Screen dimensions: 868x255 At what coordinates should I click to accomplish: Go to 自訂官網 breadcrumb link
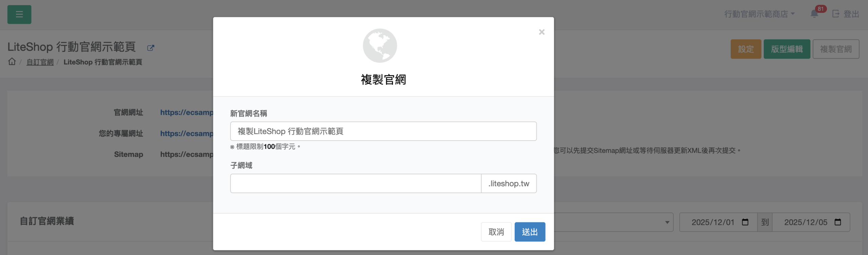(40, 62)
